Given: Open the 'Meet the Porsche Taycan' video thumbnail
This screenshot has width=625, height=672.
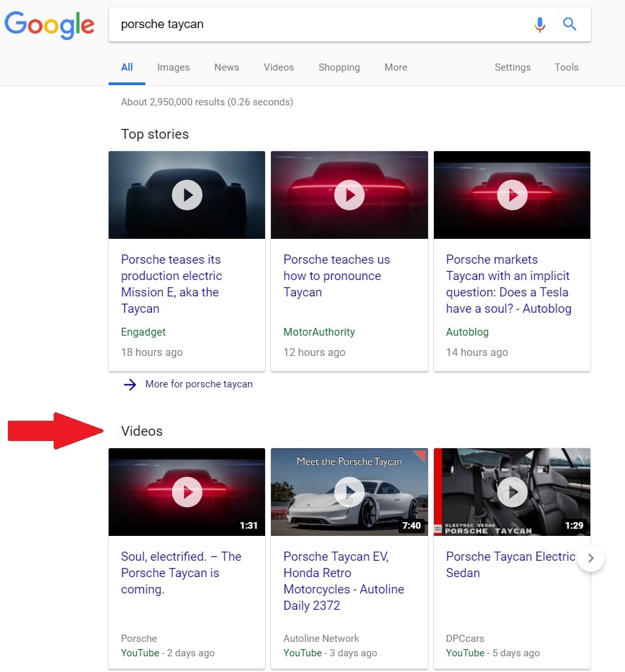Looking at the screenshot, I should click(349, 492).
